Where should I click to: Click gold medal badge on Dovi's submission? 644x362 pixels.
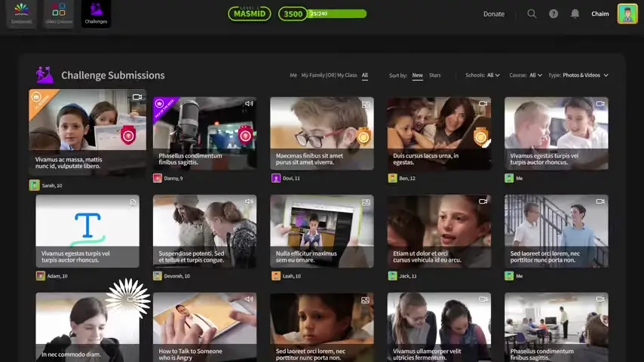point(363,136)
